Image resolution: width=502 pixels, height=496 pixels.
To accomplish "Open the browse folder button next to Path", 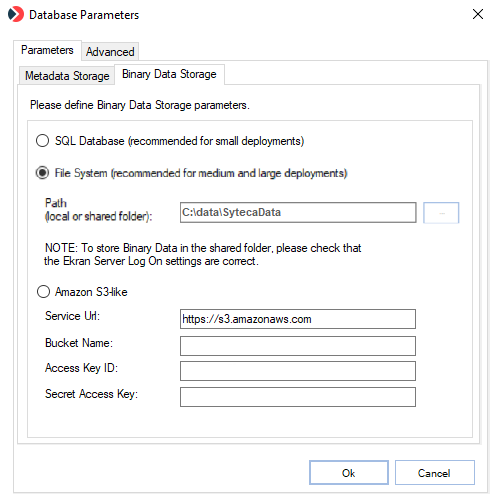I will 441,213.
